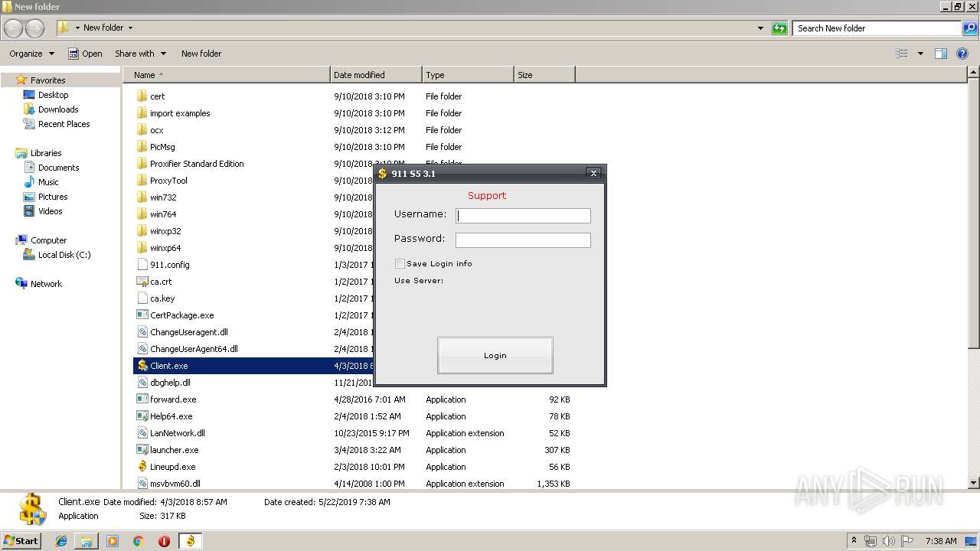Open the media player taskbar icon
Viewport: 980px width, 551px height.
(113, 541)
